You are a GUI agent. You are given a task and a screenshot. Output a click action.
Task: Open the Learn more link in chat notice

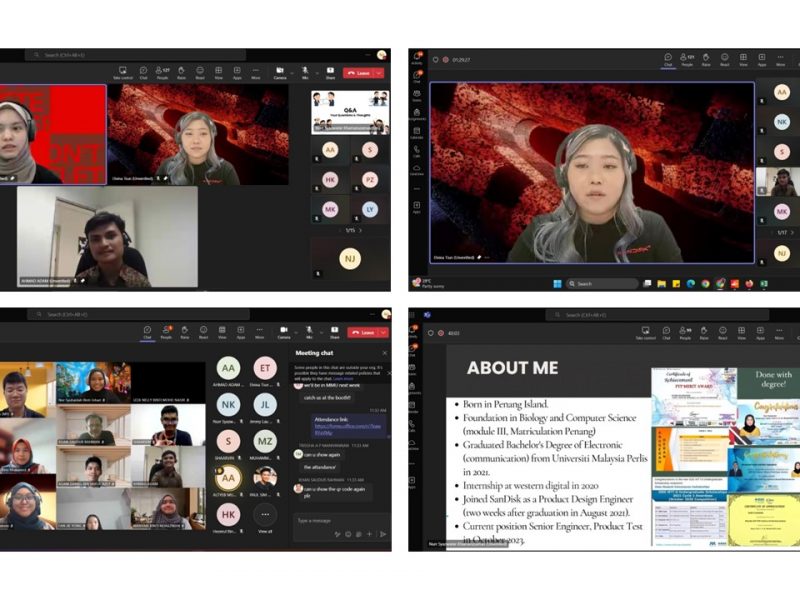pyautogui.click(x=343, y=379)
